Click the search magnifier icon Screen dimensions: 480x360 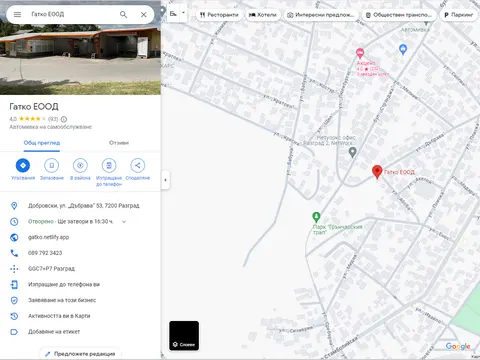pyautogui.click(x=123, y=14)
